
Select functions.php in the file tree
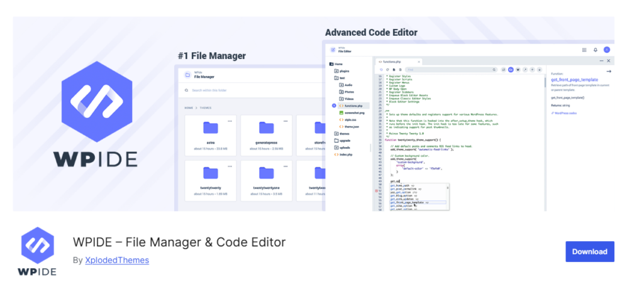click(352, 105)
